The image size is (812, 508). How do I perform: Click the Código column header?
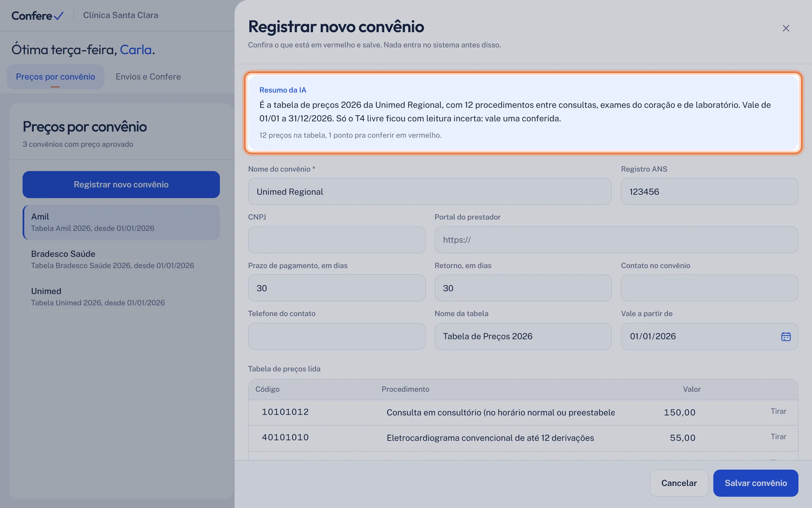(267, 389)
